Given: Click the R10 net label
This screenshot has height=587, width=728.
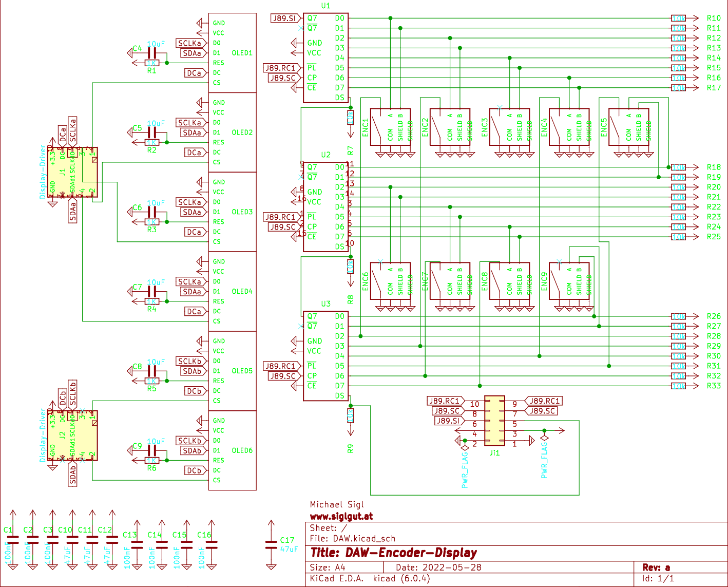Looking at the screenshot, I should point(714,18).
